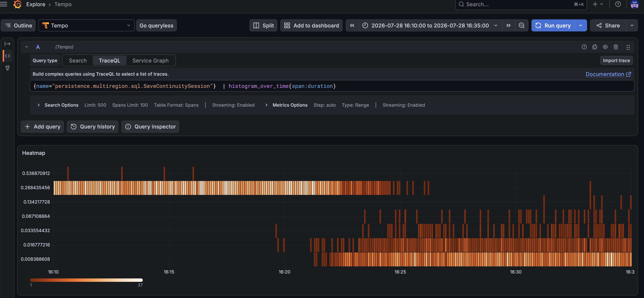The height and width of the screenshot is (298, 644).
Task: Click into the TraceQL query editor
Action: pos(332,86)
